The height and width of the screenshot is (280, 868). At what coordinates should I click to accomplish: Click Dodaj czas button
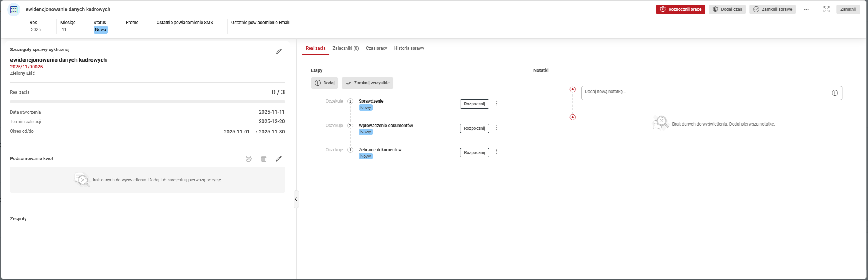[727, 9]
